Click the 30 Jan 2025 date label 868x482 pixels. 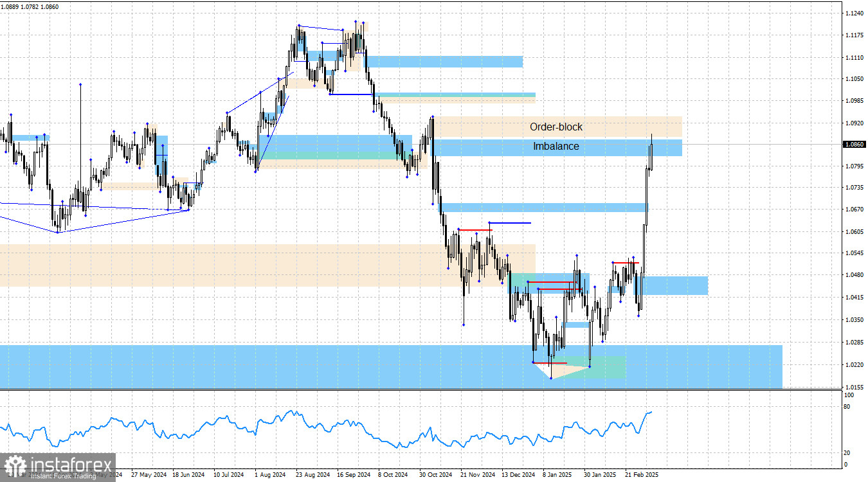coord(601,475)
